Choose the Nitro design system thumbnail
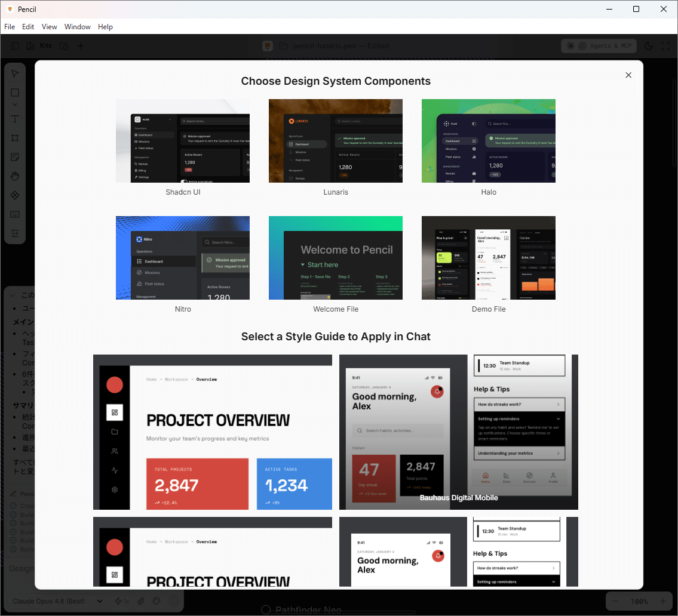 point(182,258)
